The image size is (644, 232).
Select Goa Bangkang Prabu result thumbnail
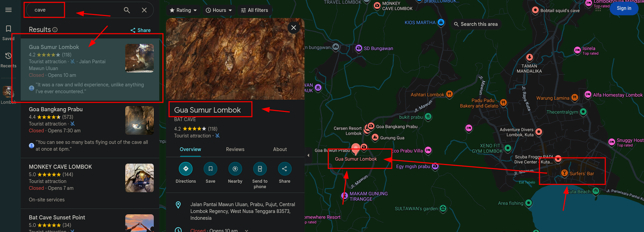tap(139, 120)
